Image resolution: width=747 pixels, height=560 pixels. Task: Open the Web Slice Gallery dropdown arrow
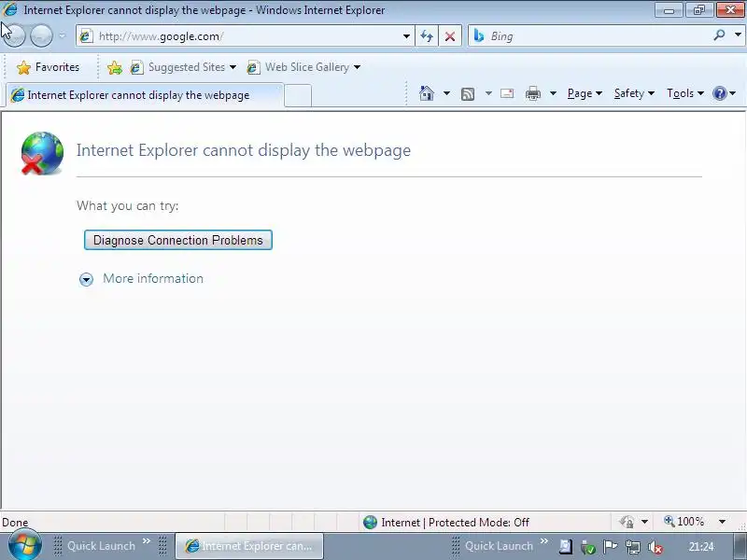358,67
